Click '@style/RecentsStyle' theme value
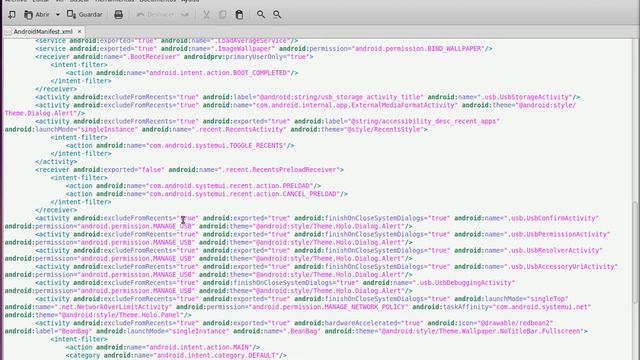 (384, 129)
